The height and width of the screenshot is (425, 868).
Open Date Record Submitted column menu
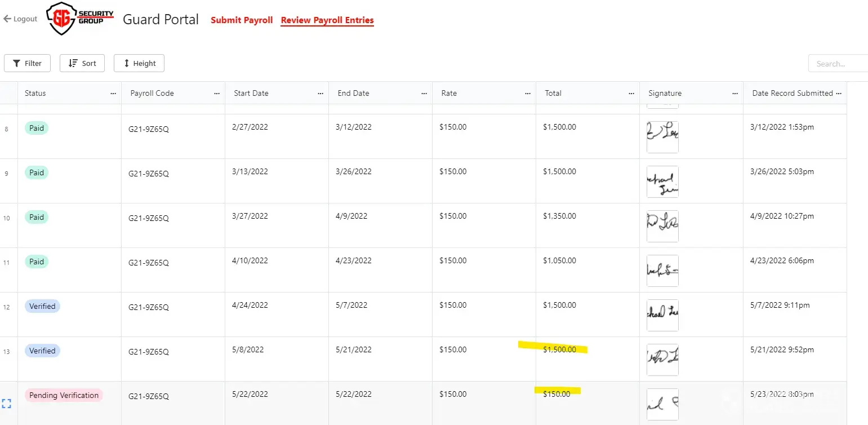[839, 94]
